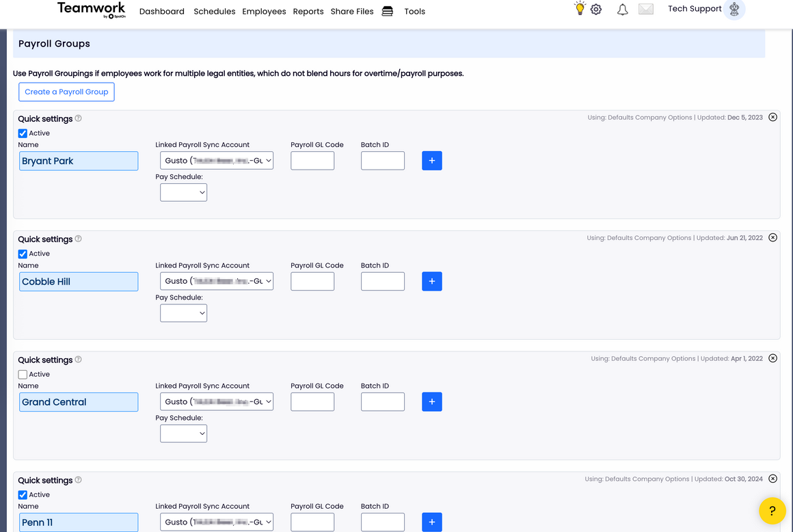Click Batch ID field for Bryant Park
Viewport: 793px width, 532px height.
[x=383, y=160]
